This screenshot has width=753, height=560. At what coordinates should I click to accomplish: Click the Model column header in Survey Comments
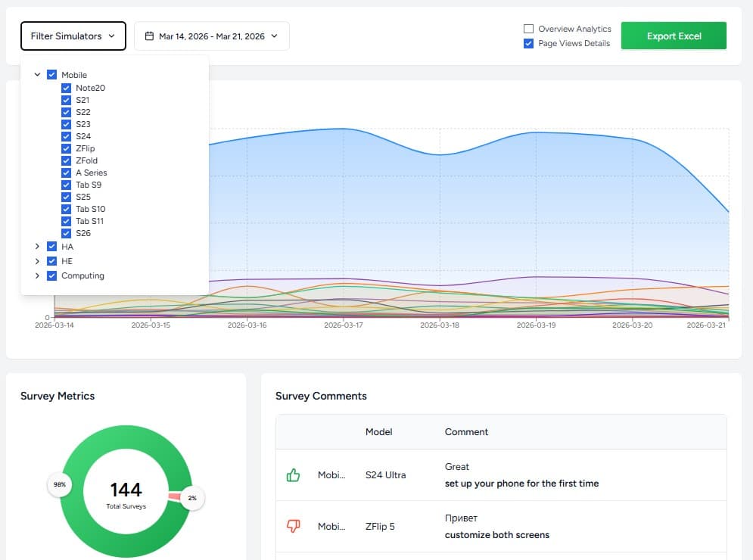(378, 432)
